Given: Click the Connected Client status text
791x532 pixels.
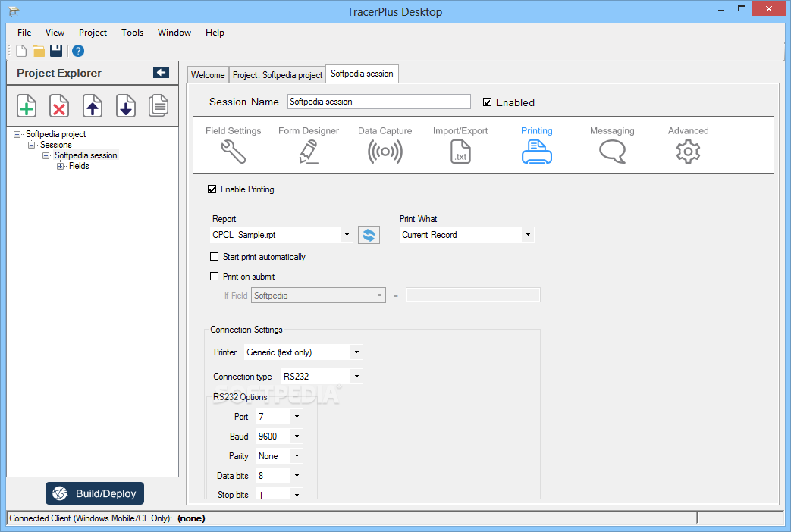Looking at the screenshot, I should (x=107, y=518).
